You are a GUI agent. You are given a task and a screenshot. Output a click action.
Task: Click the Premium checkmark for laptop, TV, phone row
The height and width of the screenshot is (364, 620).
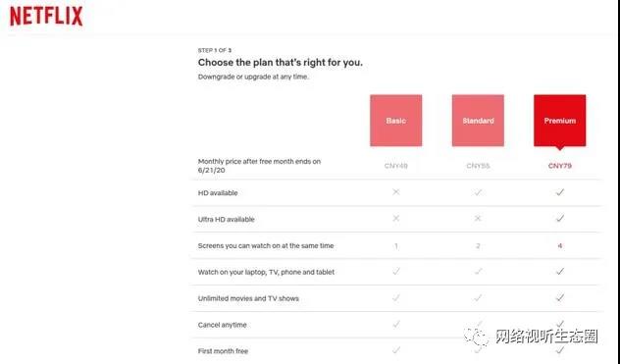click(559, 271)
